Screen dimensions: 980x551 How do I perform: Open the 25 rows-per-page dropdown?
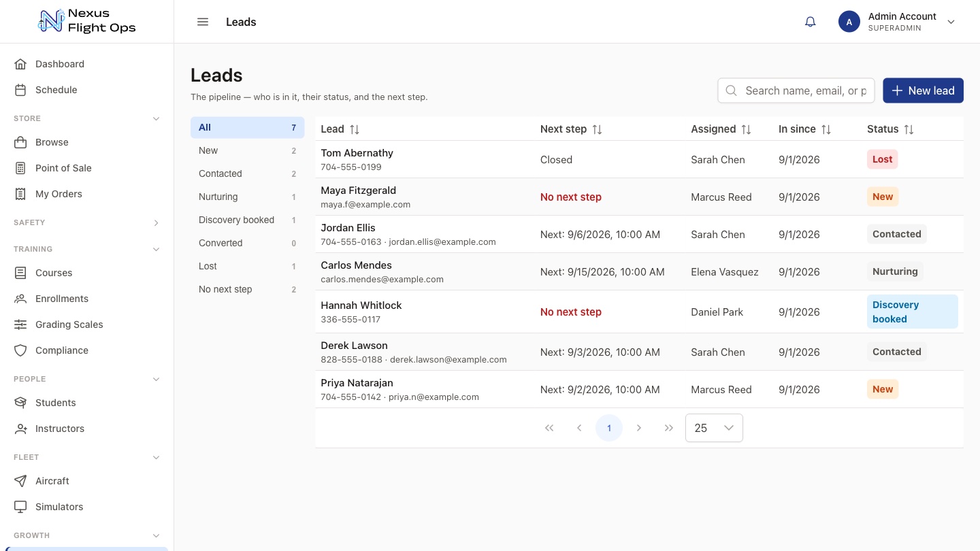tap(714, 428)
